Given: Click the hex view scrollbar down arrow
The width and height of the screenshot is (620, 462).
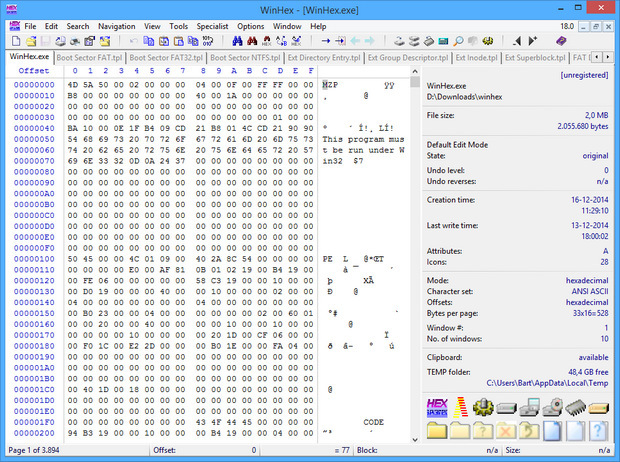Looking at the screenshot, I should click(x=415, y=439).
